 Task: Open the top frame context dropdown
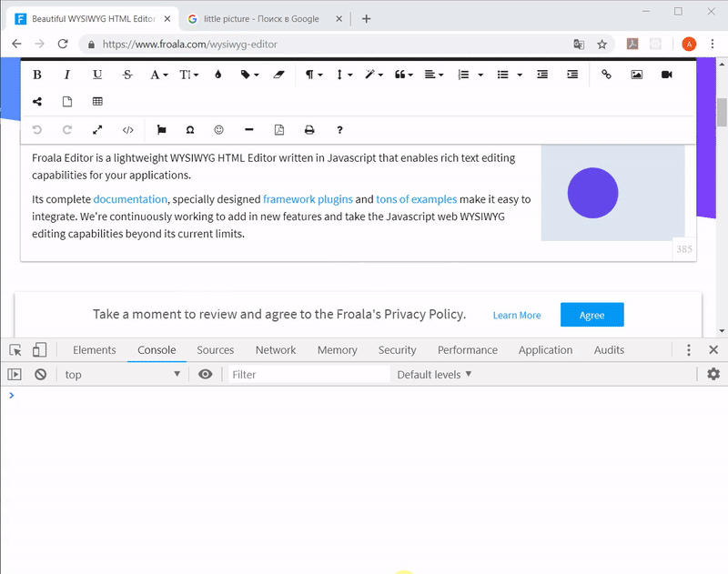tap(123, 373)
